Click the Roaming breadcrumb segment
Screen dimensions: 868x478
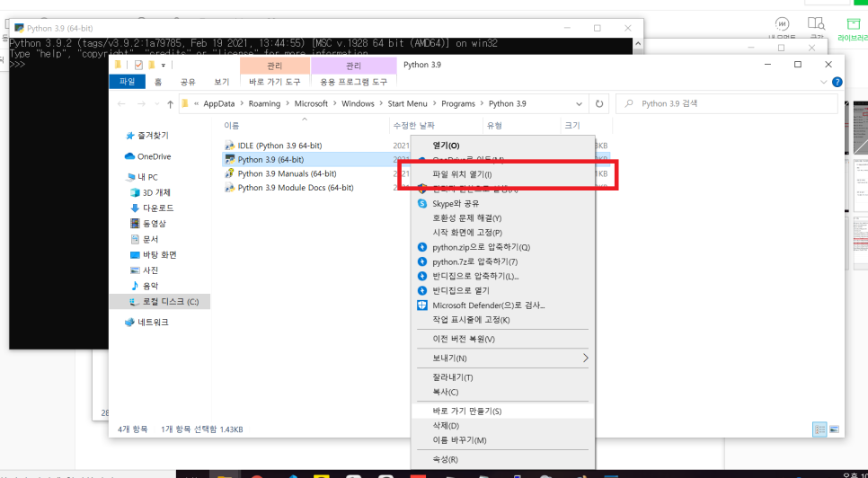click(264, 103)
